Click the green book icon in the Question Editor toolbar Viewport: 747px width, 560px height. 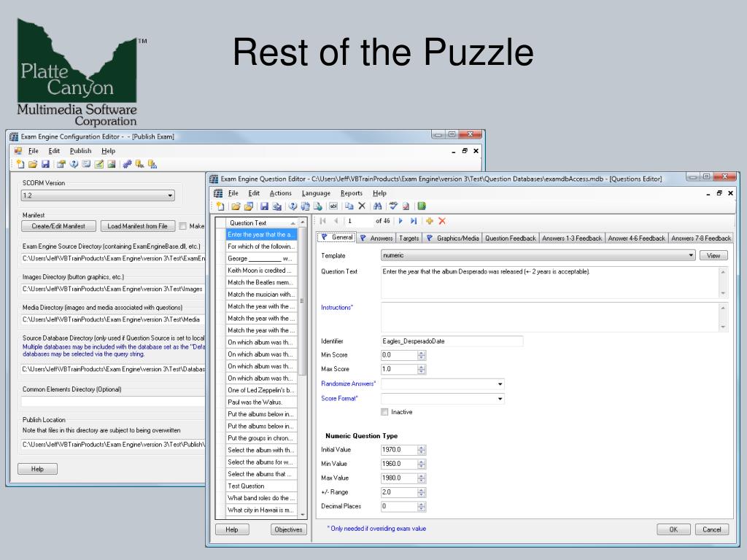(422, 206)
